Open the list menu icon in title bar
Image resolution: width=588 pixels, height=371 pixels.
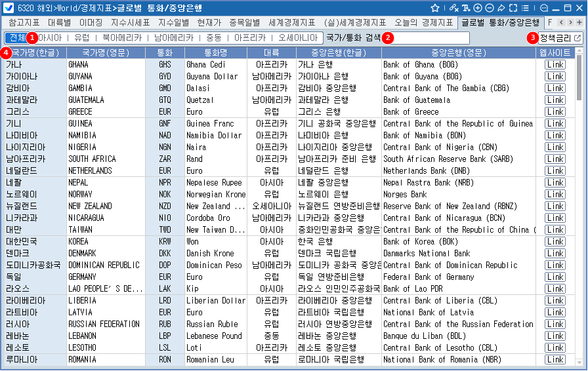pyautogui.click(x=525, y=8)
